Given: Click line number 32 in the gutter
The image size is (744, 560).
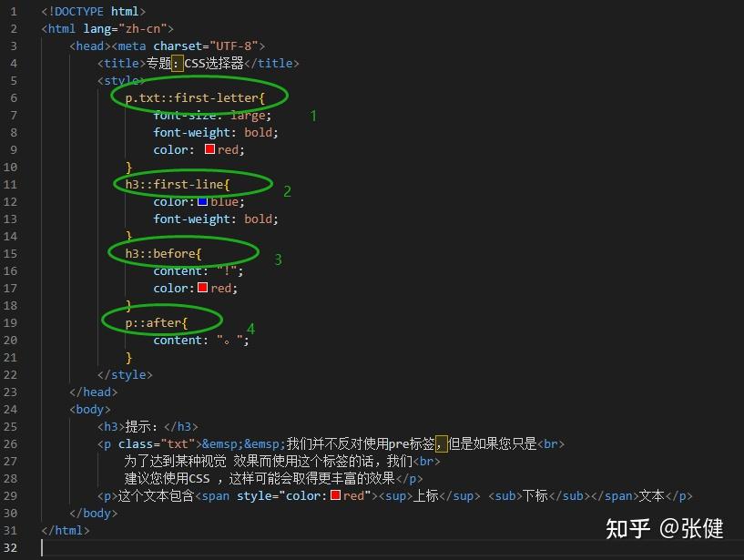Looking at the screenshot, I should pyautogui.click(x=10, y=547).
